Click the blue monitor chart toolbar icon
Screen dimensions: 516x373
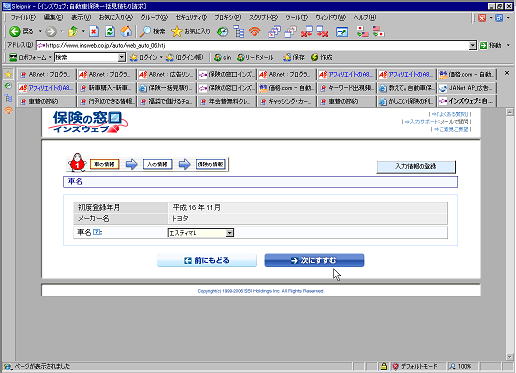pos(342,32)
